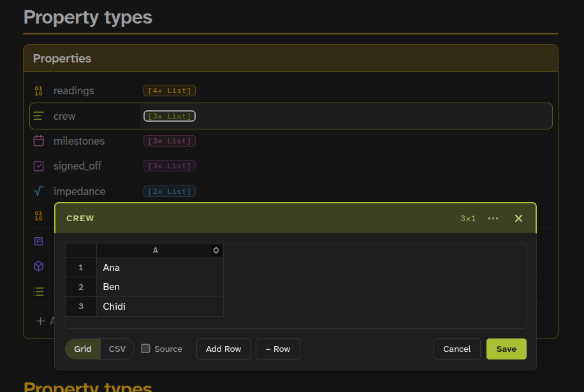This screenshot has width=584, height=392.
Task: Open the crew [3× List] badge
Action: [x=170, y=116]
